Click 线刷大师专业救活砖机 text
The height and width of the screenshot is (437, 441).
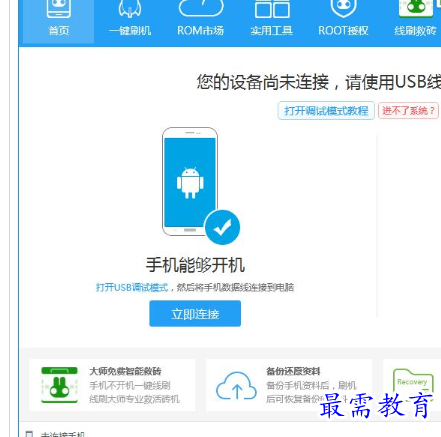135,399
